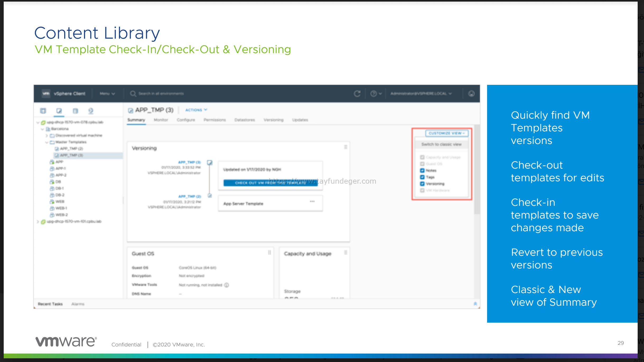Open the Networking inventory view icon

(x=91, y=111)
